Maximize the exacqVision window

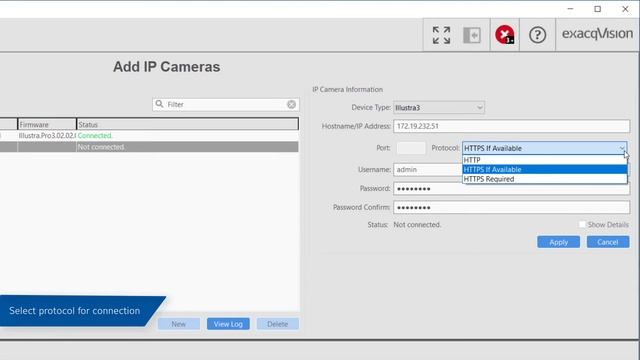coord(598,9)
